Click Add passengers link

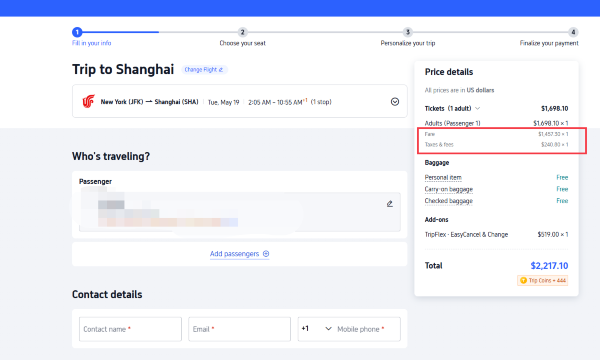240,254
